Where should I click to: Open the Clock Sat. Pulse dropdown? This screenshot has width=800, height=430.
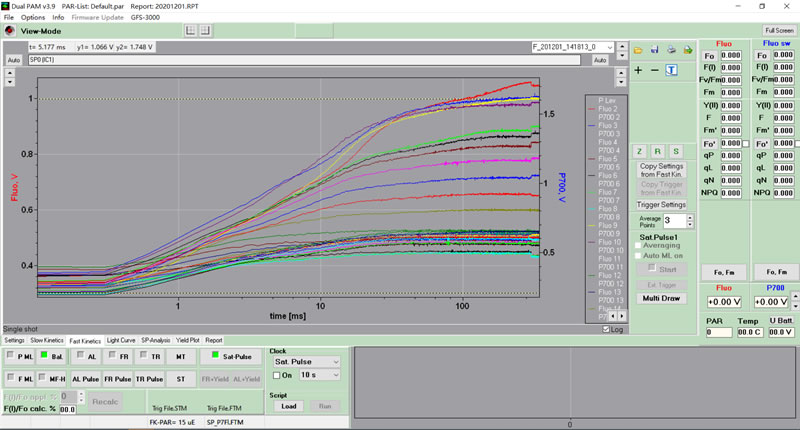point(335,361)
